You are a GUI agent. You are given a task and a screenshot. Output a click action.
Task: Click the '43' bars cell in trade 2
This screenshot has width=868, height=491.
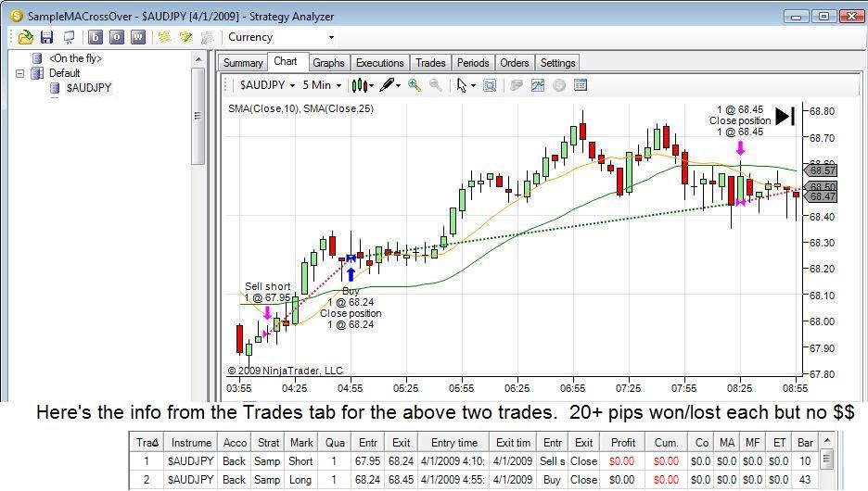805,480
